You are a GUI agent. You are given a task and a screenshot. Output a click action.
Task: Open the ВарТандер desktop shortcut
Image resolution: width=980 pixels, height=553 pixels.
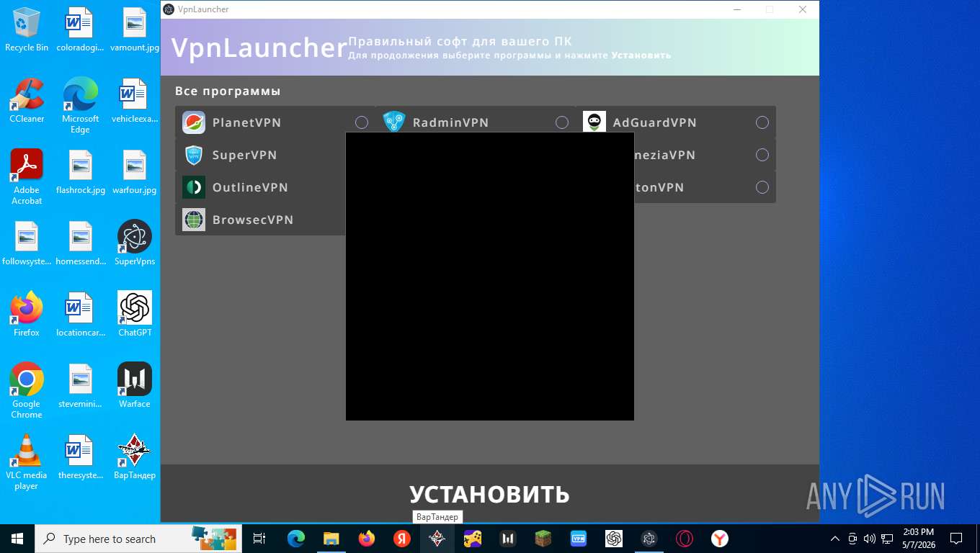point(135,457)
